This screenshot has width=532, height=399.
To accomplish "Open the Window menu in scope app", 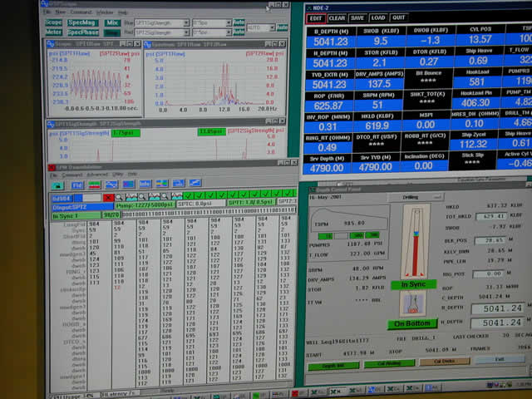I will pyautogui.click(x=105, y=12).
